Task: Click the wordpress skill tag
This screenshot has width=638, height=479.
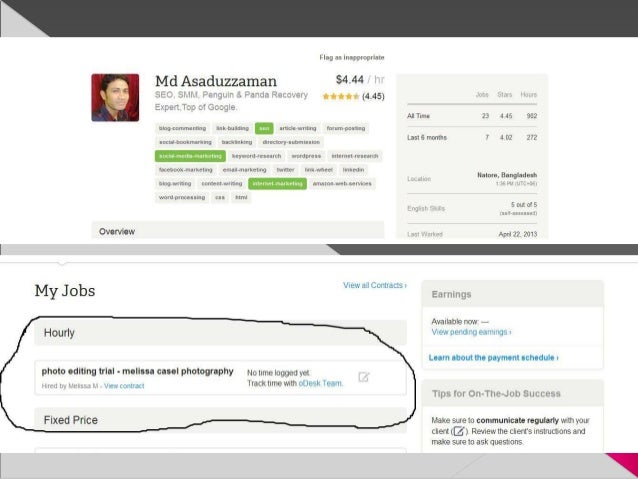Action: click(x=306, y=156)
